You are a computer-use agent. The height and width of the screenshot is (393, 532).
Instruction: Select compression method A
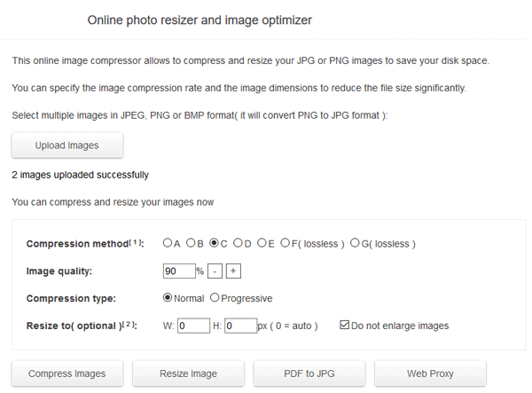point(168,243)
